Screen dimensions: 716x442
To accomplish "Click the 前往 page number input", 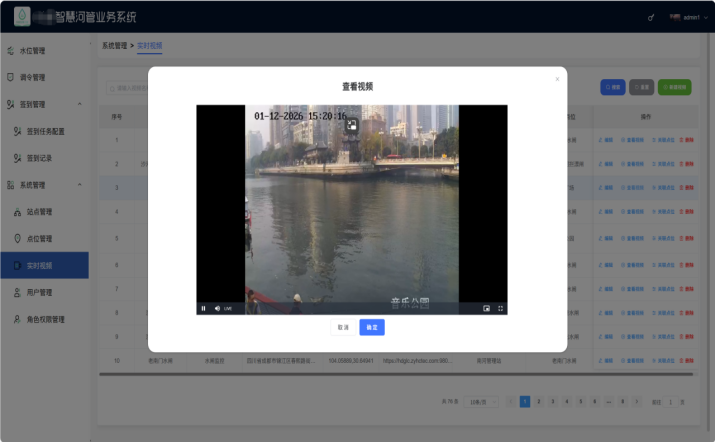I will tap(670, 402).
